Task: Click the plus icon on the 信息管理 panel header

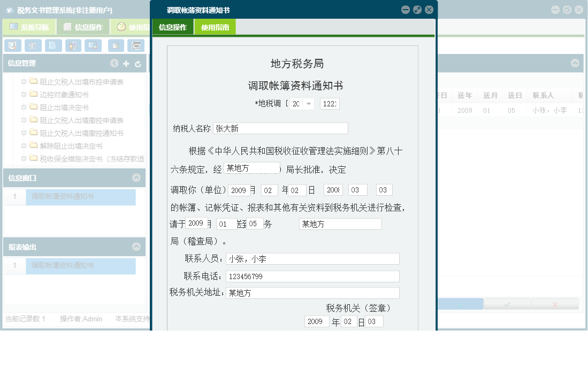Action: (x=125, y=63)
